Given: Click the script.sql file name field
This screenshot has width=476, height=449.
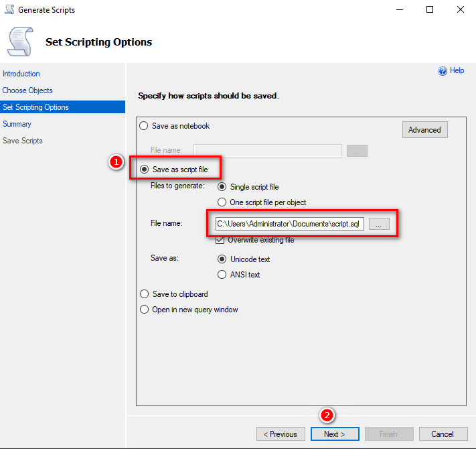Looking at the screenshot, I should (x=290, y=224).
